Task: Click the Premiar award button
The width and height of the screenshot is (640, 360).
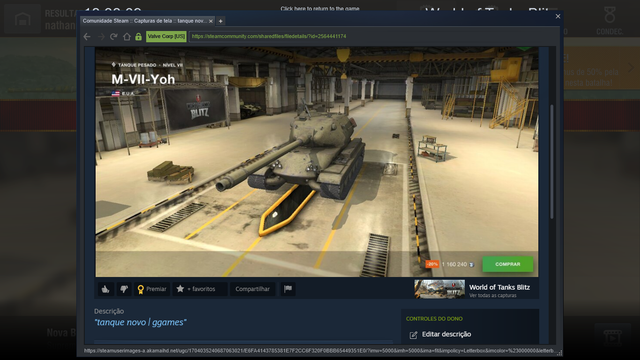Action: (x=152, y=289)
